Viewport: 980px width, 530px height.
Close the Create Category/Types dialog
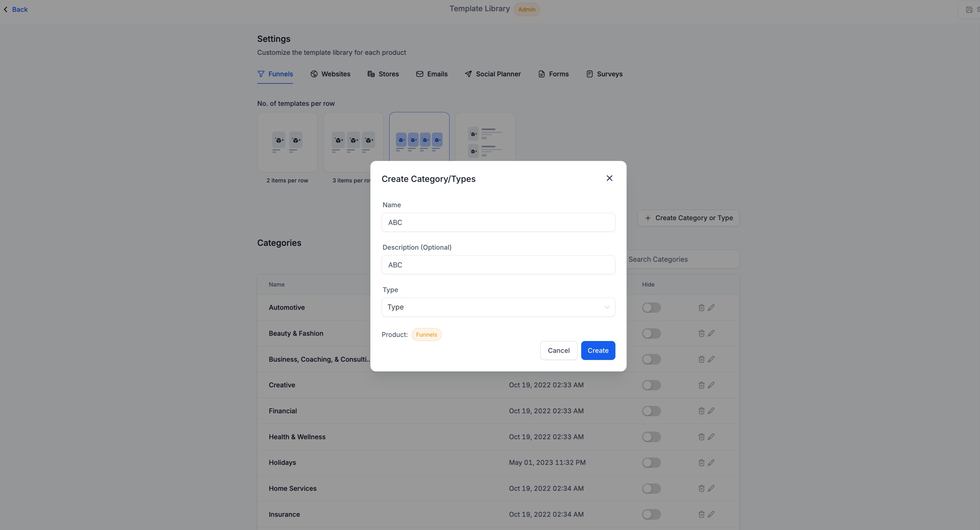click(609, 178)
